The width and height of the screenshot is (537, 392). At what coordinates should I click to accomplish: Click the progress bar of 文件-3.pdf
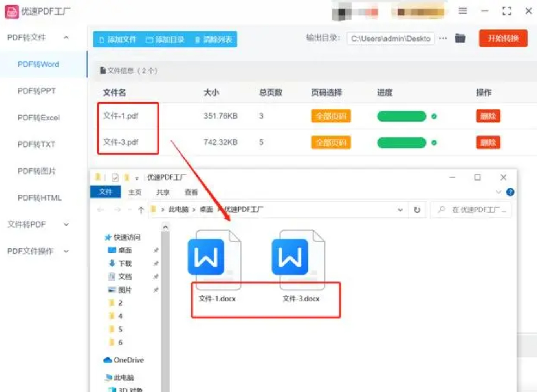click(401, 142)
